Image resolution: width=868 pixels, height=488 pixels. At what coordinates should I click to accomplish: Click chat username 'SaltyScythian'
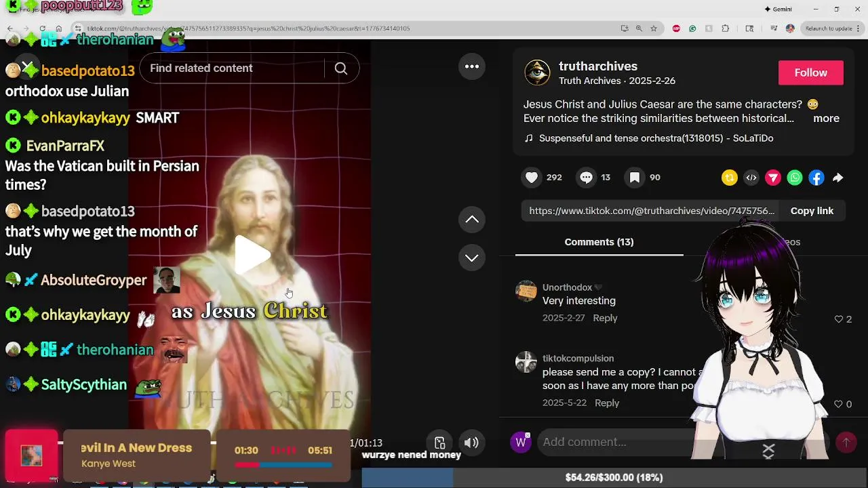[84, 384]
